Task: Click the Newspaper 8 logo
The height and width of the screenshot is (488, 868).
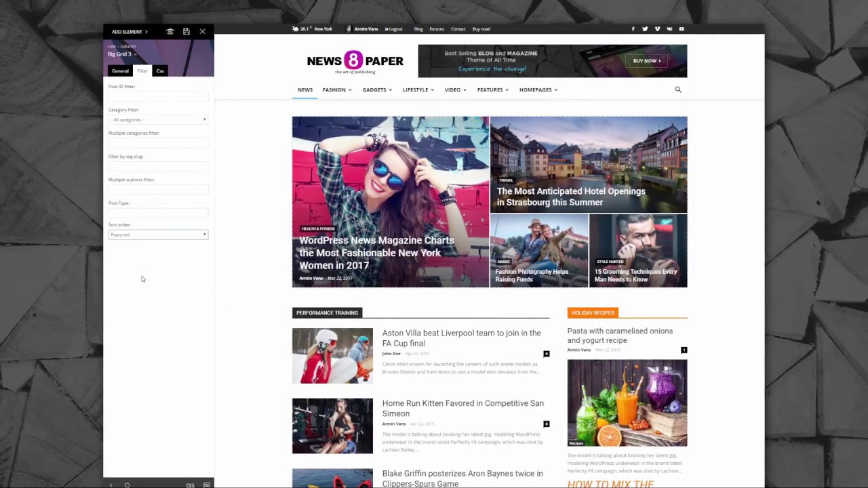Action: coord(355,61)
